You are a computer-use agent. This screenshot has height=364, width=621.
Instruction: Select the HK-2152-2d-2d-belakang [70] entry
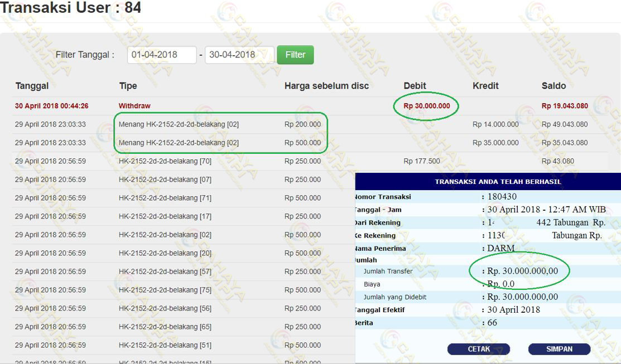point(165,161)
